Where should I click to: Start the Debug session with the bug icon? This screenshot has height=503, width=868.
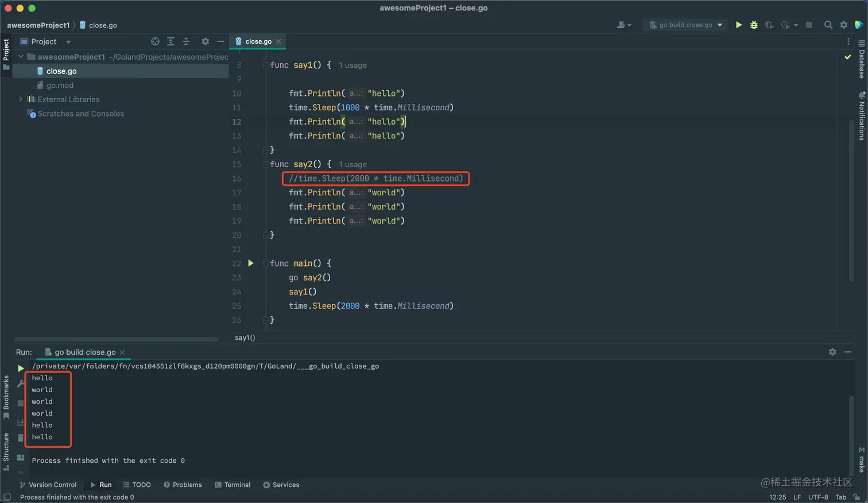tap(754, 25)
